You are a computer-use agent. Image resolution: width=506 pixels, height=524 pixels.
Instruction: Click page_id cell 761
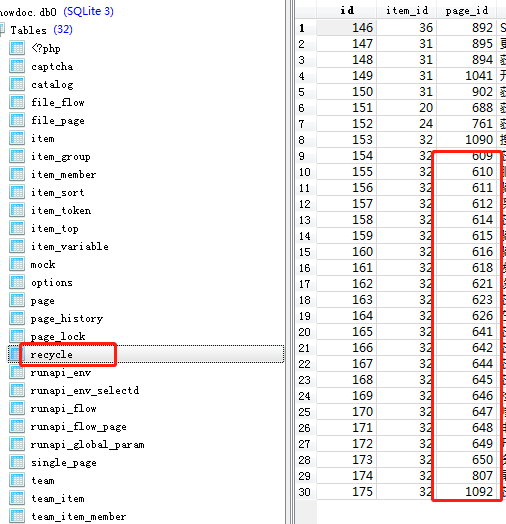click(x=467, y=124)
